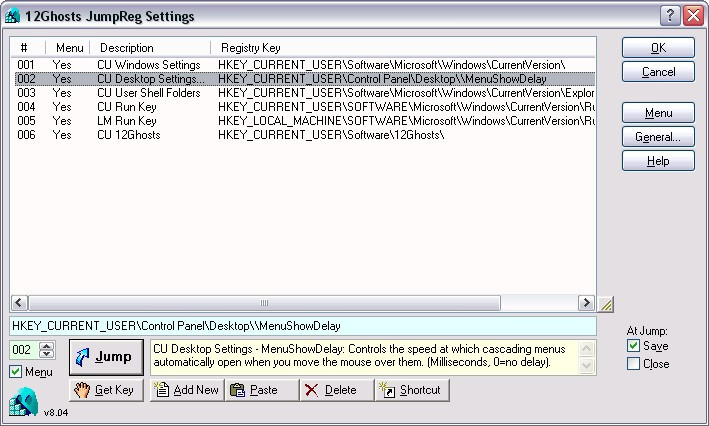Viewport: 709px width, 426px height.
Task: Select row 006 CU 12Ghosts
Action: (x=305, y=135)
